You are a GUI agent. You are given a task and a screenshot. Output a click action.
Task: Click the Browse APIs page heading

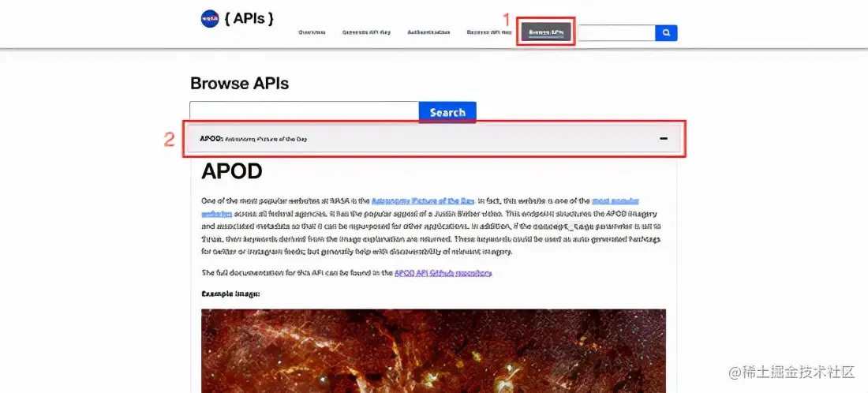(240, 84)
